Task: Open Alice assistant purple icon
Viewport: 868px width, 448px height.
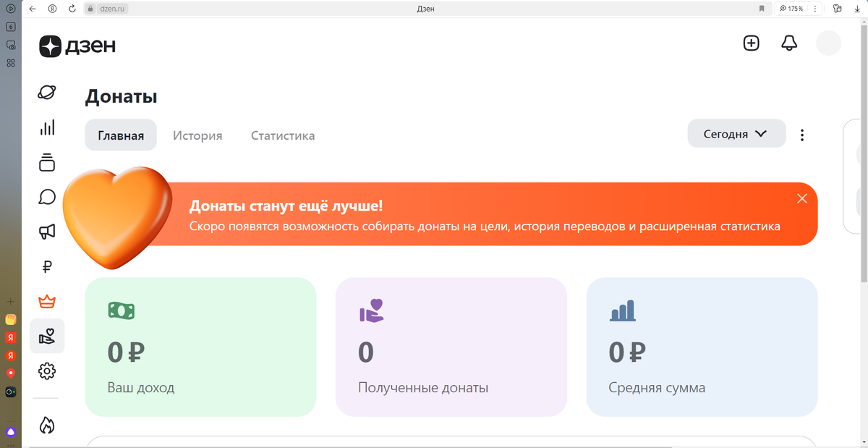Action: point(11,432)
